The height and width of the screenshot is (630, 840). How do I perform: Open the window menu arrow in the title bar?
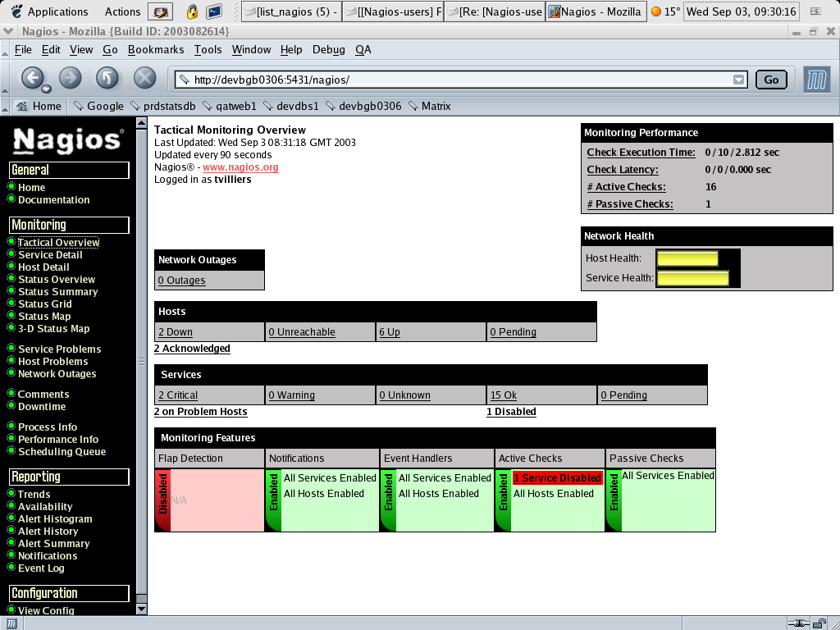click(8, 32)
